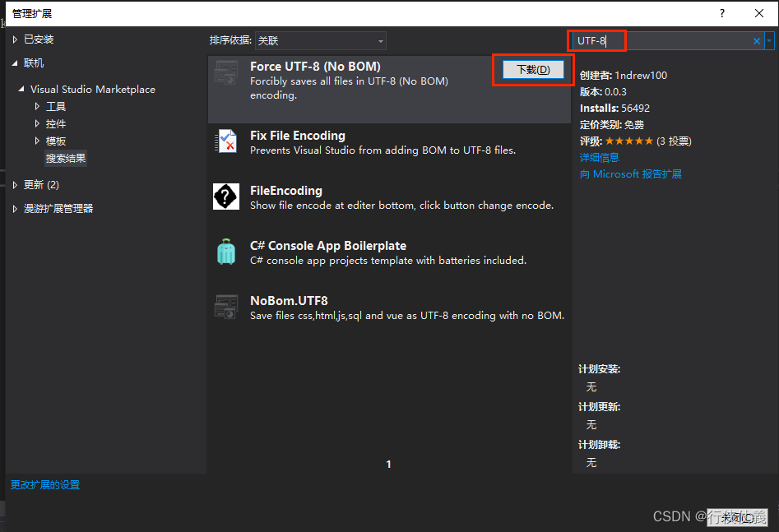779x532 pixels.
Task: Click the (3 投票) vote count
Action: click(674, 141)
